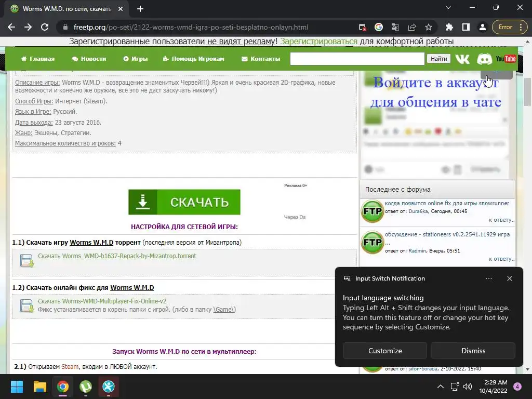Close the Input Switch Notification
The width and height of the screenshot is (532, 399).
point(510,278)
